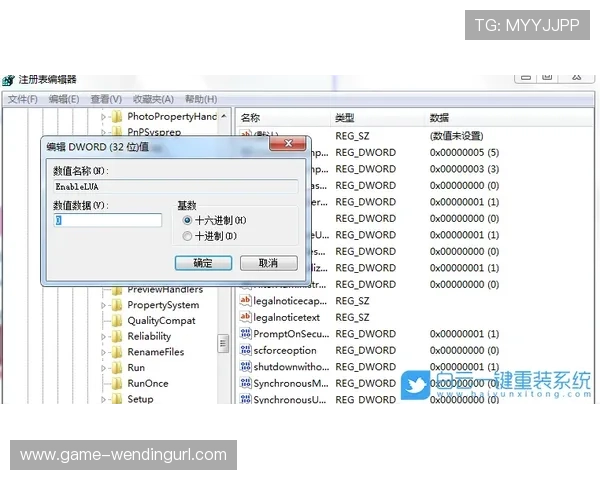Click the 0x00000005 (5) data cell
The image size is (600, 480).
[x=464, y=153]
